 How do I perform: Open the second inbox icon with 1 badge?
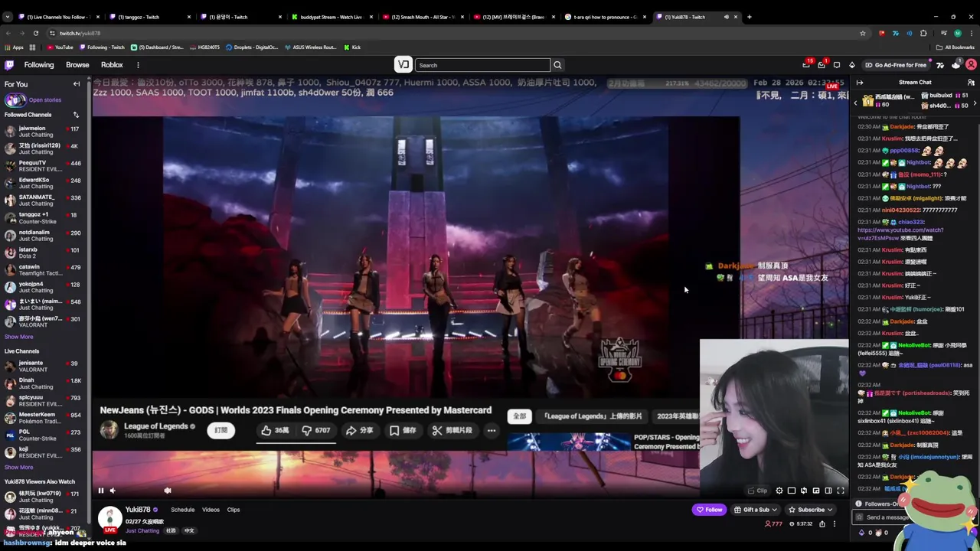pos(822,65)
